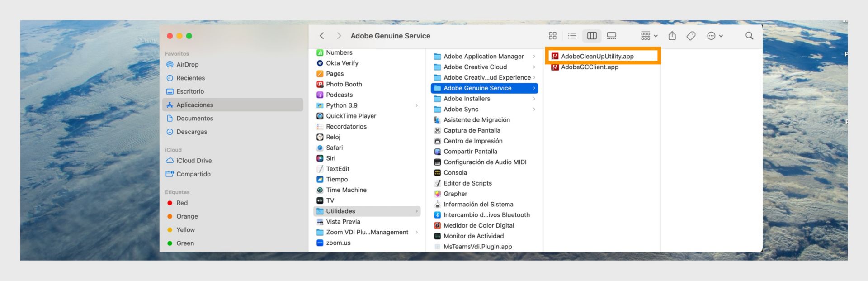868x281 pixels.
Task: Go back with the left chevron
Action: [322, 36]
